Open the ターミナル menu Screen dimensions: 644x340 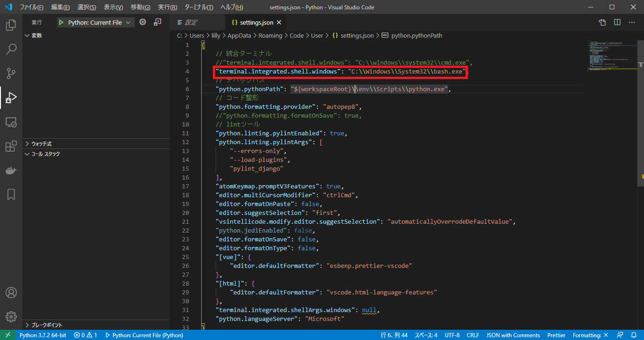click(x=199, y=7)
